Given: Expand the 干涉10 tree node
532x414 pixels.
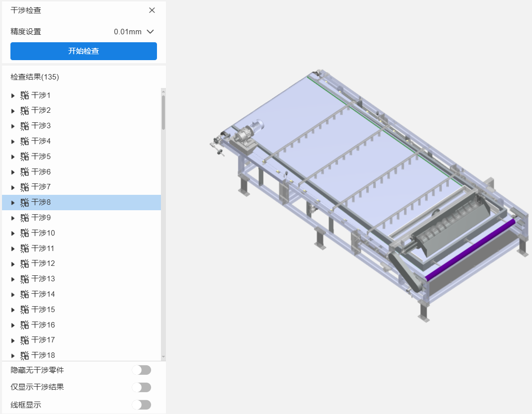Looking at the screenshot, I should (13, 233).
